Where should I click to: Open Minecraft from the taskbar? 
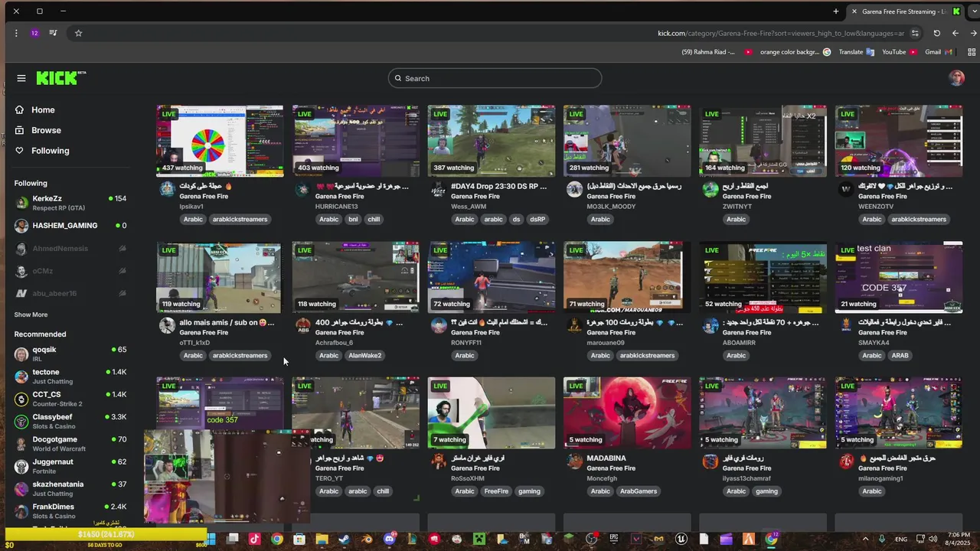[x=479, y=539]
